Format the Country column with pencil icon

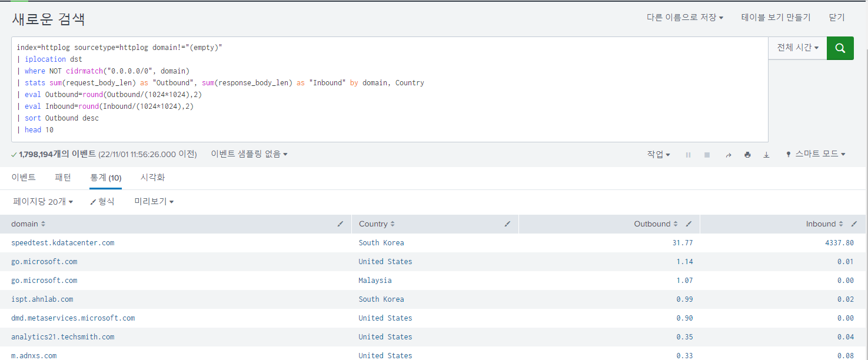507,224
